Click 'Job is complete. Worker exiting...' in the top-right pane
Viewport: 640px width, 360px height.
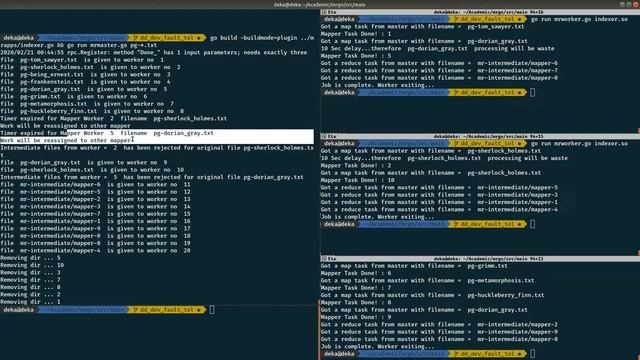[x=378, y=85]
